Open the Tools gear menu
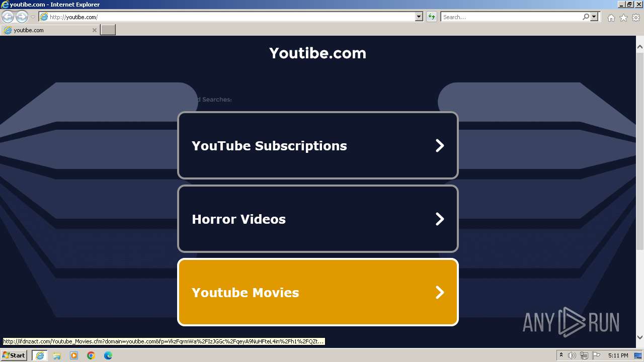644x362 pixels. 636,18
